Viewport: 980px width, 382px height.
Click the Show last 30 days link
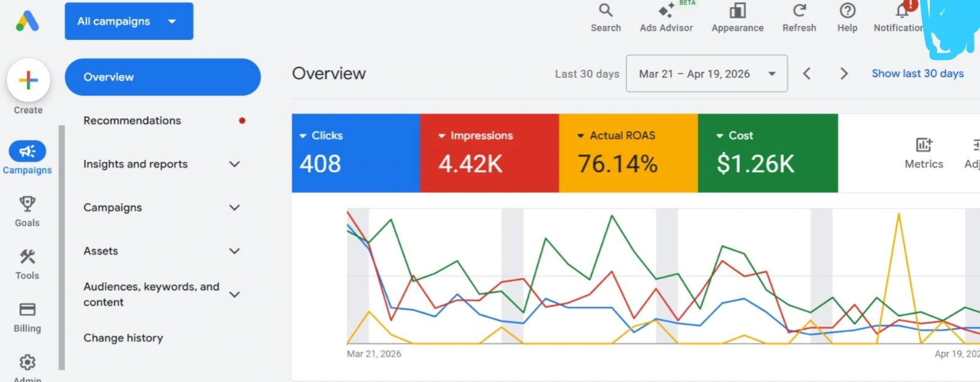tap(917, 73)
